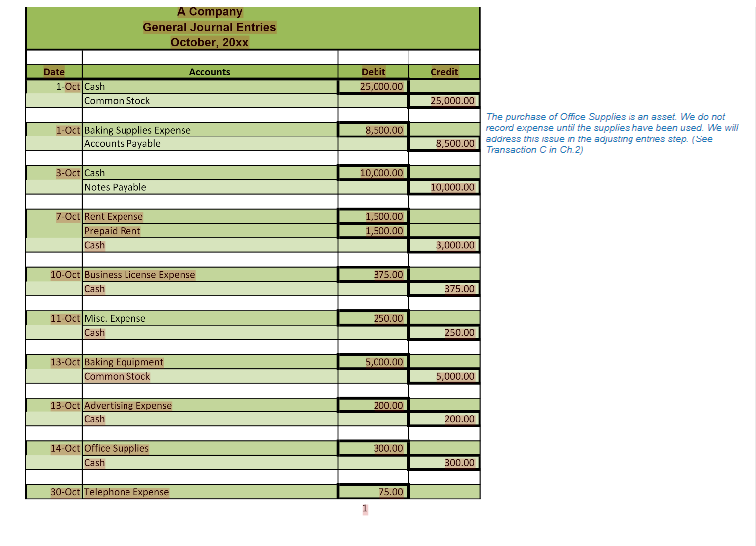The height and width of the screenshot is (546, 756).
Task: Click the 'October, 20xx' heading
Action: click(x=209, y=42)
